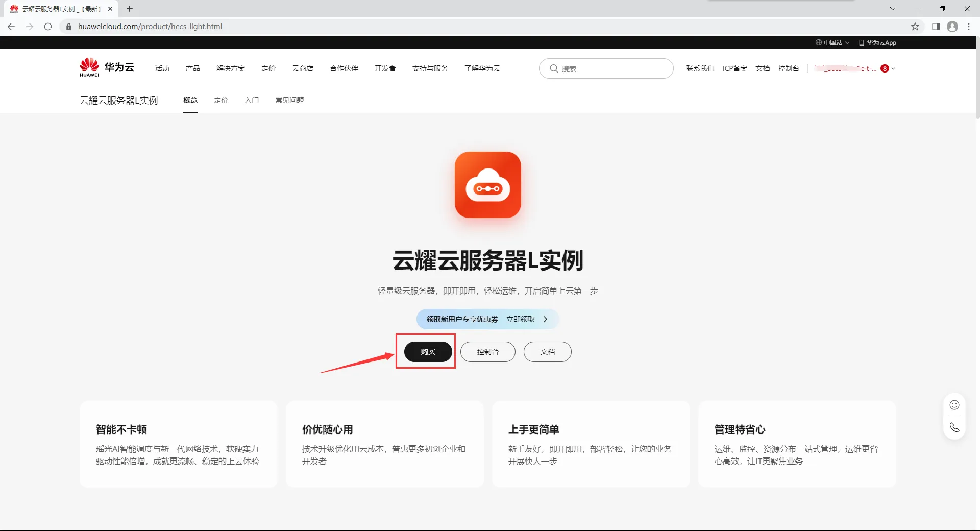Click the browser forward arrow
This screenshot has width=980, height=531.
(x=30, y=27)
